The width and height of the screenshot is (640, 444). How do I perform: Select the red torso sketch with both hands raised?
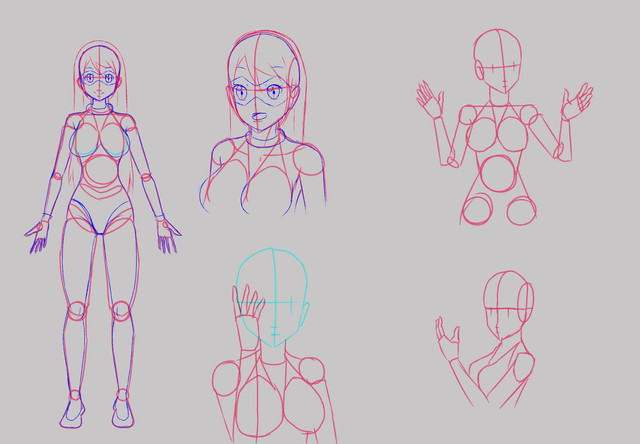(x=504, y=127)
